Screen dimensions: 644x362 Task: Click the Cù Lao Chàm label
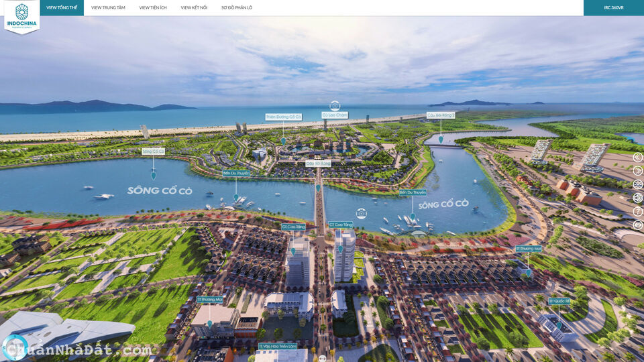(335, 115)
